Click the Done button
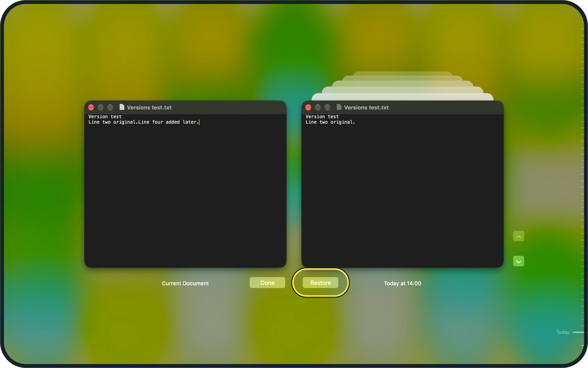The image size is (588, 368). click(x=267, y=283)
